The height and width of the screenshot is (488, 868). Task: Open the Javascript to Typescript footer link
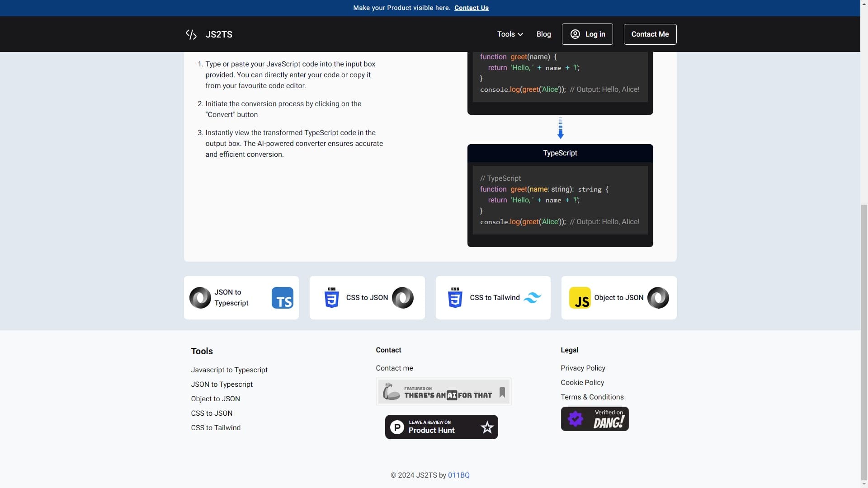click(229, 370)
